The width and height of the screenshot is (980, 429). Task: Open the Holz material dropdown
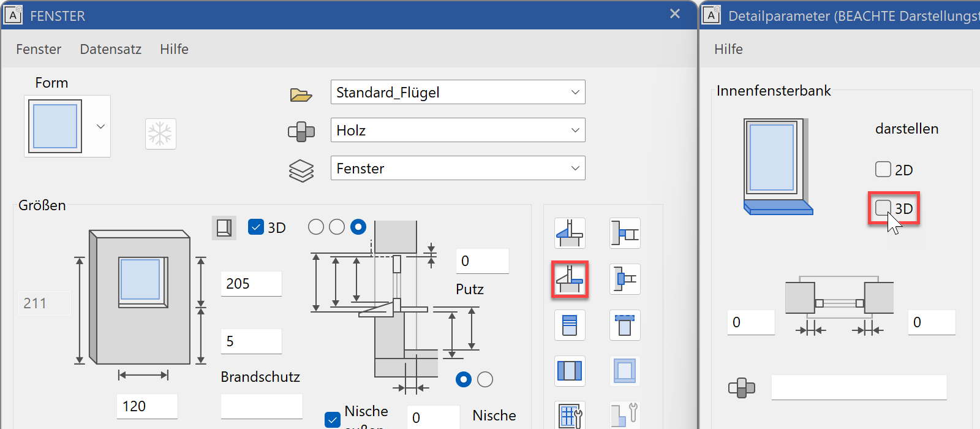575,131
